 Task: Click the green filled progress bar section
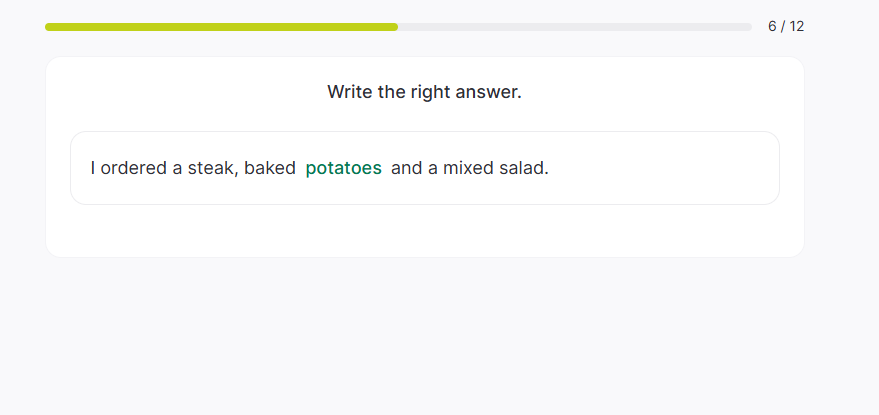coord(220,27)
